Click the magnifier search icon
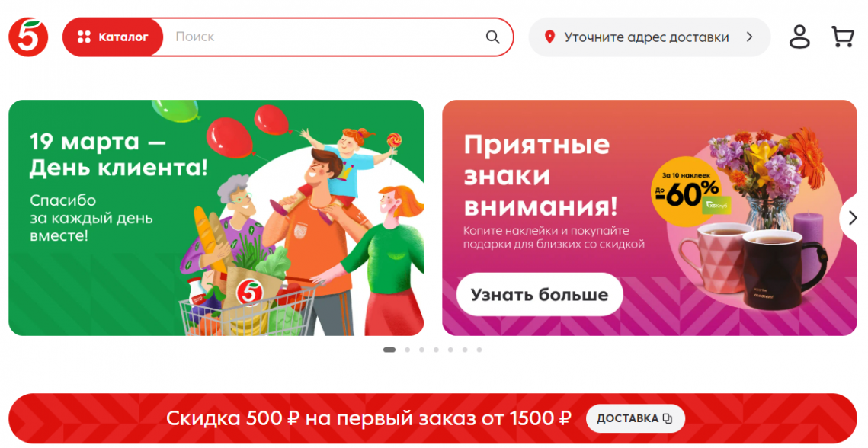868x448 pixels. pyautogui.click(x=492, y=37)
